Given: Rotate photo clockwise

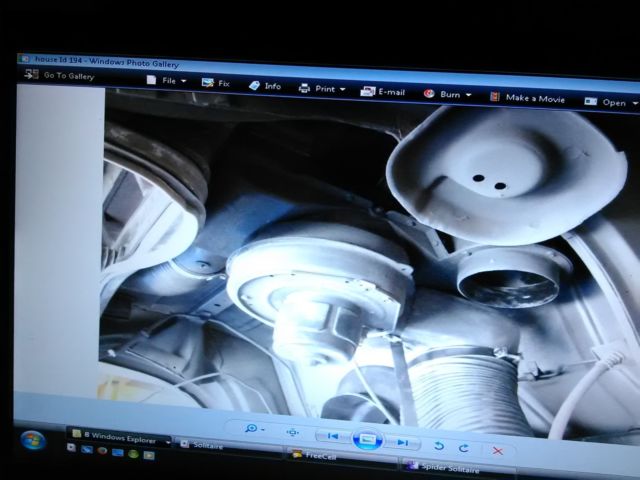Looking at the screenshot, I should click(464, 448).
